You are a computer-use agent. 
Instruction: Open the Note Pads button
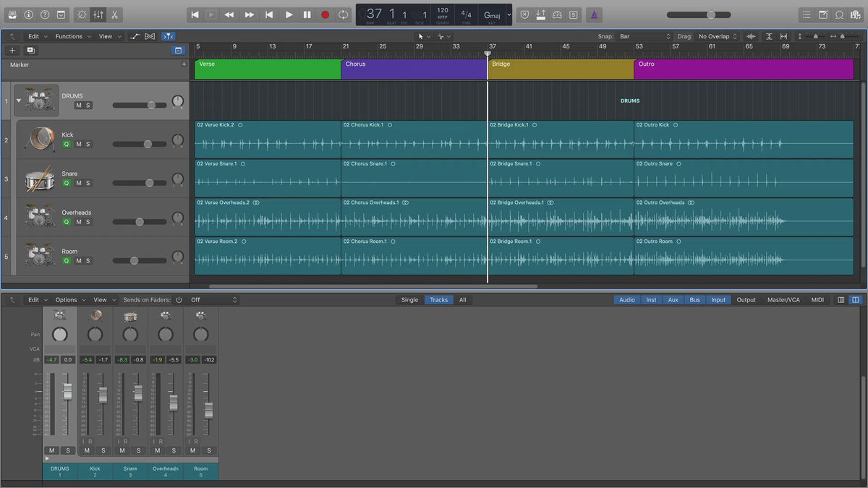click(x=823, y=14)
